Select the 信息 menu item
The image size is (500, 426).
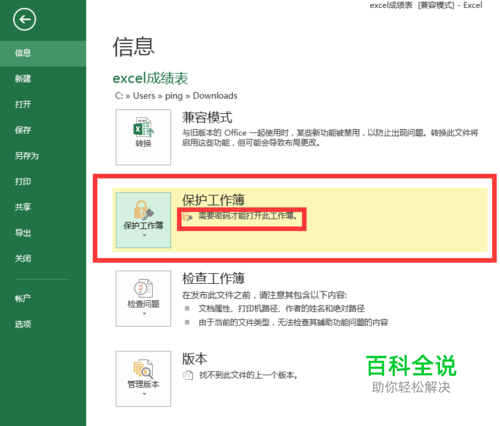pos(43,53)
